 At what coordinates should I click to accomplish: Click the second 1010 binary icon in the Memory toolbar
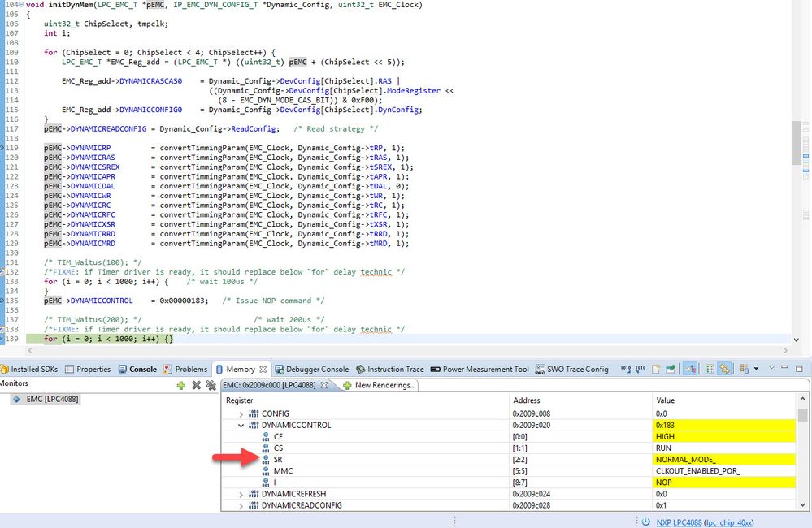[640, 369]
